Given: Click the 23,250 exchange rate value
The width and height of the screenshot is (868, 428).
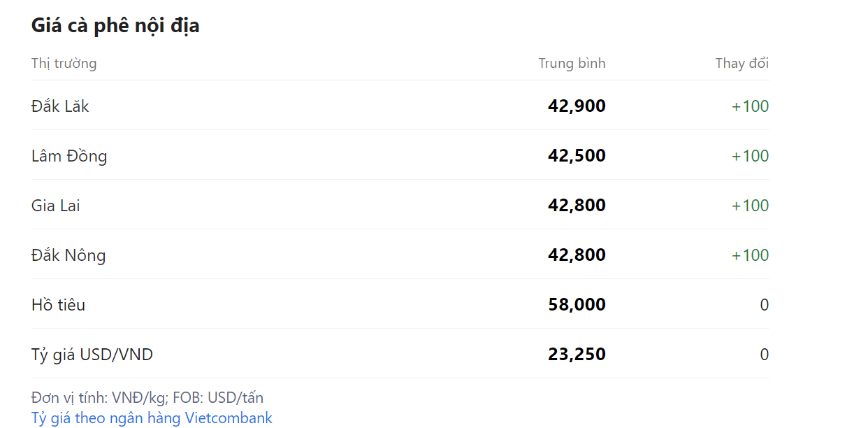Looking at the screenshot, I should (577, 355).
